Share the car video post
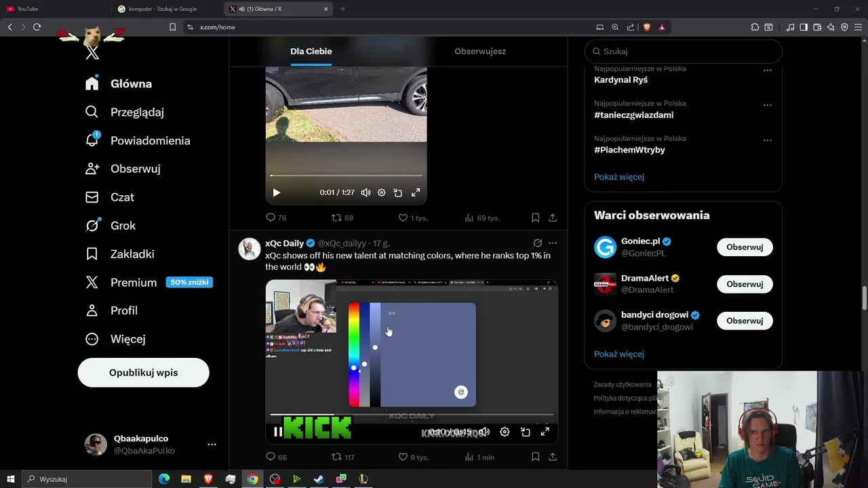The height and width of the screenshot is (488, 868). 553,218
